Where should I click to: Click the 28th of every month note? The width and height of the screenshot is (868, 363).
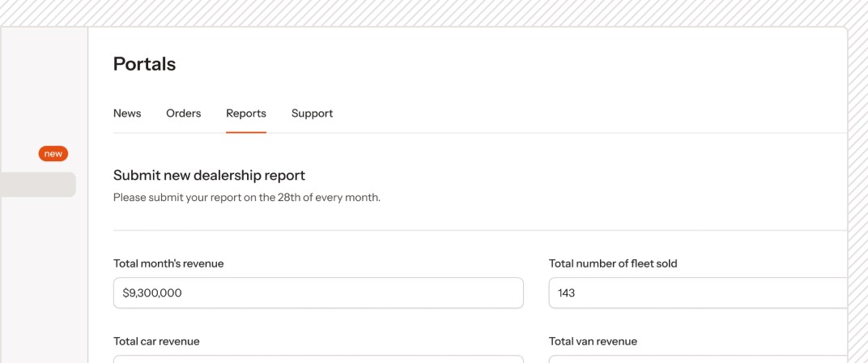click(247, 197)
